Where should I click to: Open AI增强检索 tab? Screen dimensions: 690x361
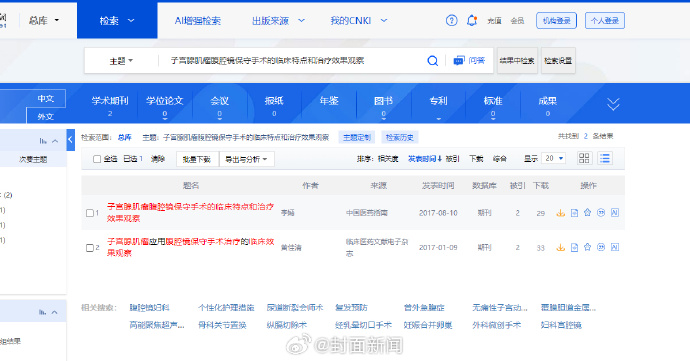198,21
